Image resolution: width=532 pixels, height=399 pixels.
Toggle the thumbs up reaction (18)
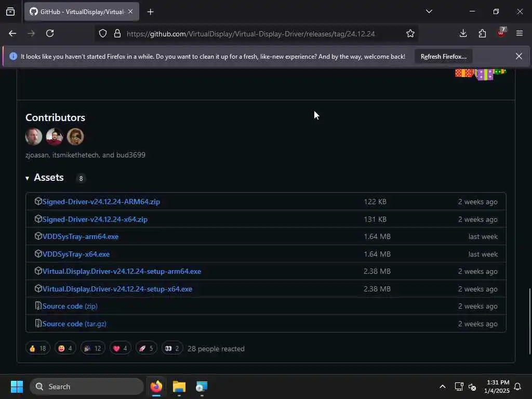37,349
